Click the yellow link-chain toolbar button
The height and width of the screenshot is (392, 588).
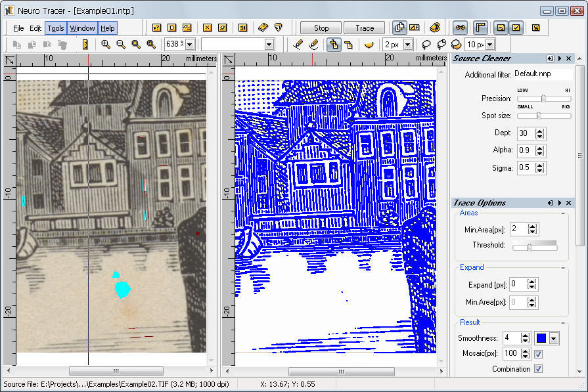460,28
